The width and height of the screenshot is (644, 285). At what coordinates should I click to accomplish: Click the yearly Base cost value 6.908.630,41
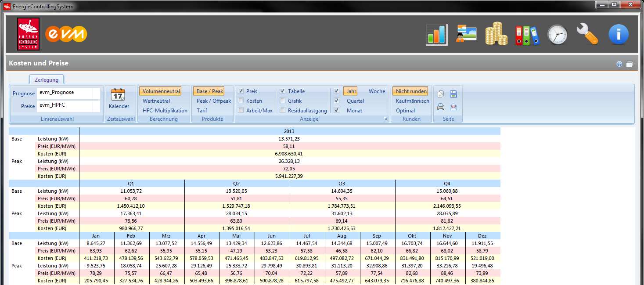(290, 154)
